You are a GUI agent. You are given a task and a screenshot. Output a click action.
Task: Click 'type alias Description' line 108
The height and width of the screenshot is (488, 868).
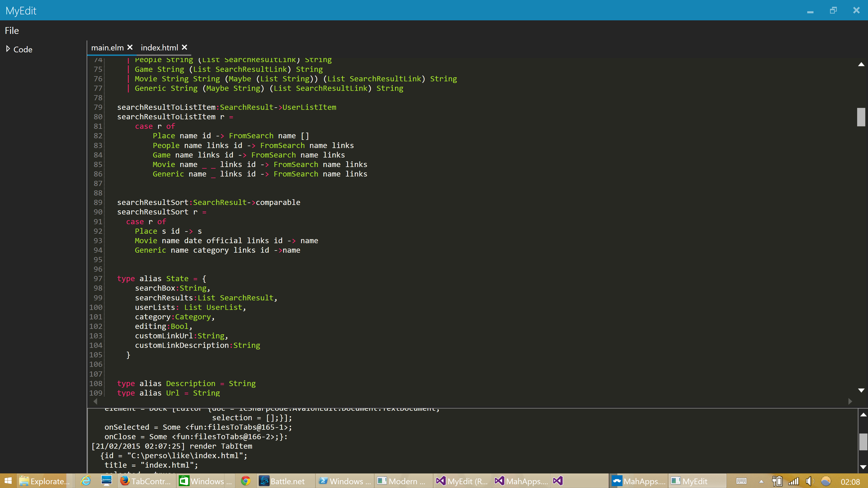166,383
